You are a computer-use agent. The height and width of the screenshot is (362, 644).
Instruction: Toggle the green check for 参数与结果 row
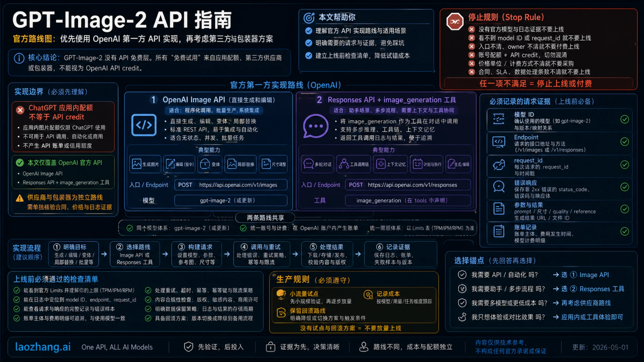click(625, 209)
